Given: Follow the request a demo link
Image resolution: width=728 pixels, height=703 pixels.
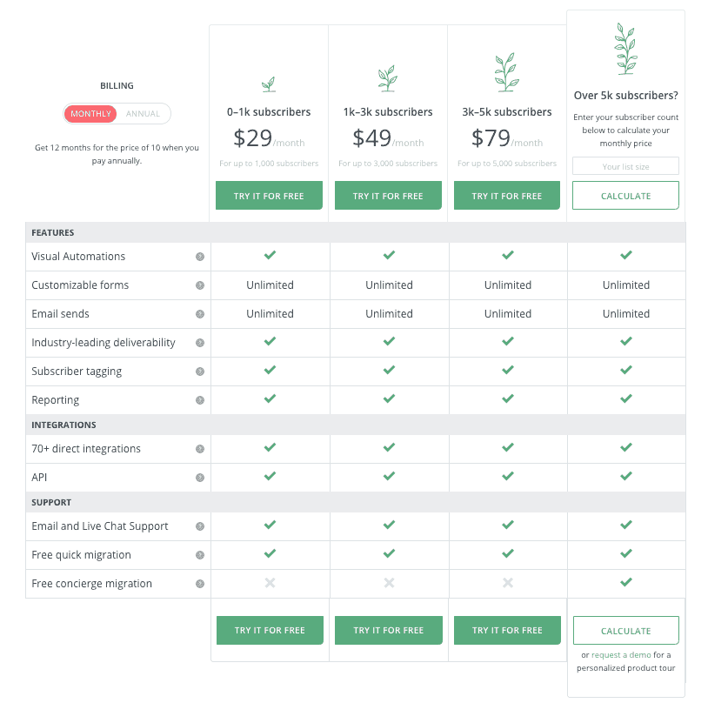Looking at the screenshot, I should [621, 655].
